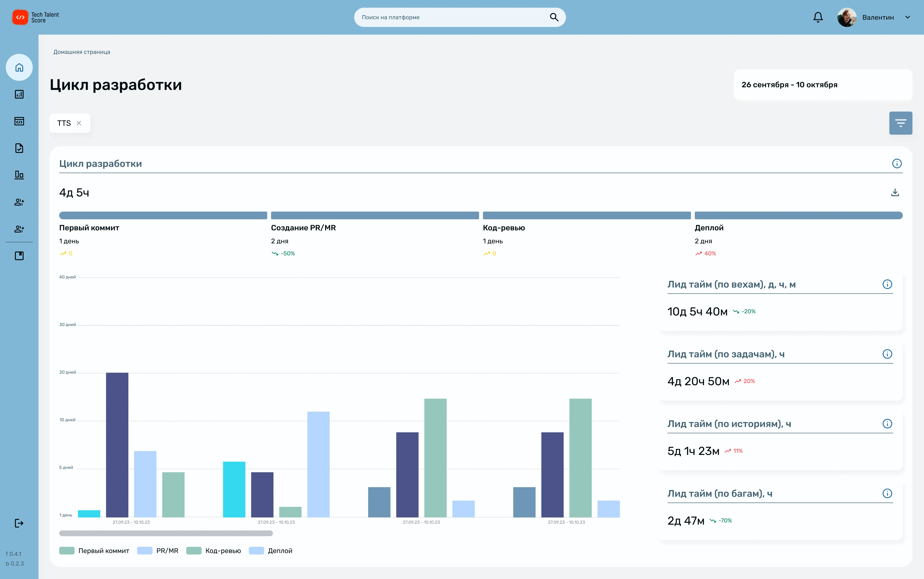This screenshot has height=579, width=924.
Task: Click the 40 дней axis label
Action: pyautogui.click(x=67, y=277)
